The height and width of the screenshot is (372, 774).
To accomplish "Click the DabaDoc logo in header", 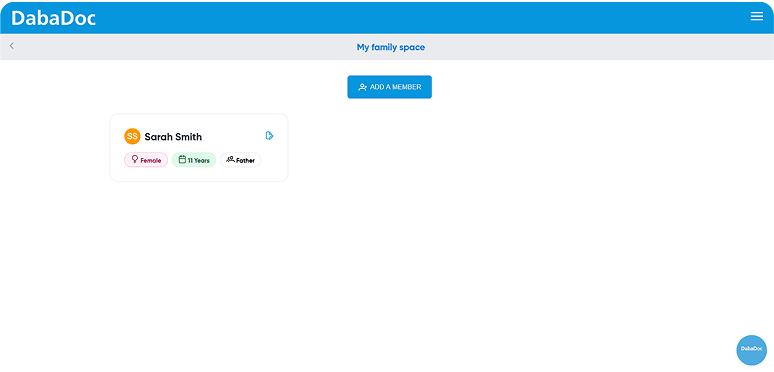I will click(x=53, y=18).
